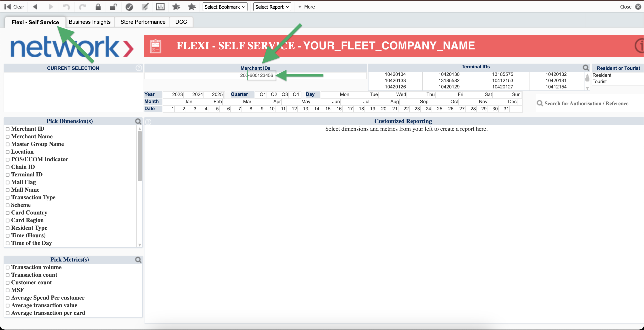644x330 pixels.
Task: Click the Clear selections button
Action: 14,7
